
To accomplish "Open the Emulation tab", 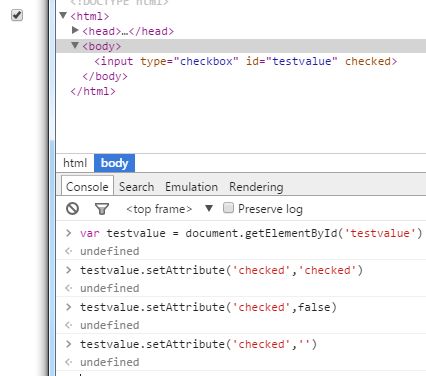I will 191,187.
